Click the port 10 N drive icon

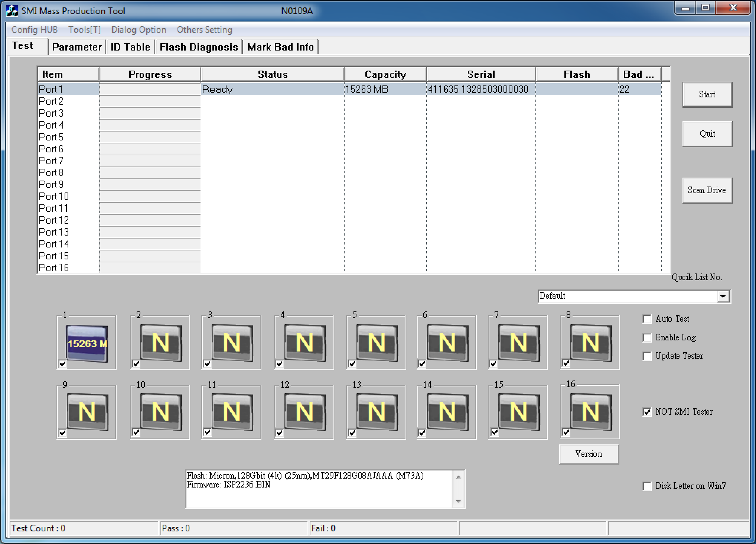[x=160, y=412]
